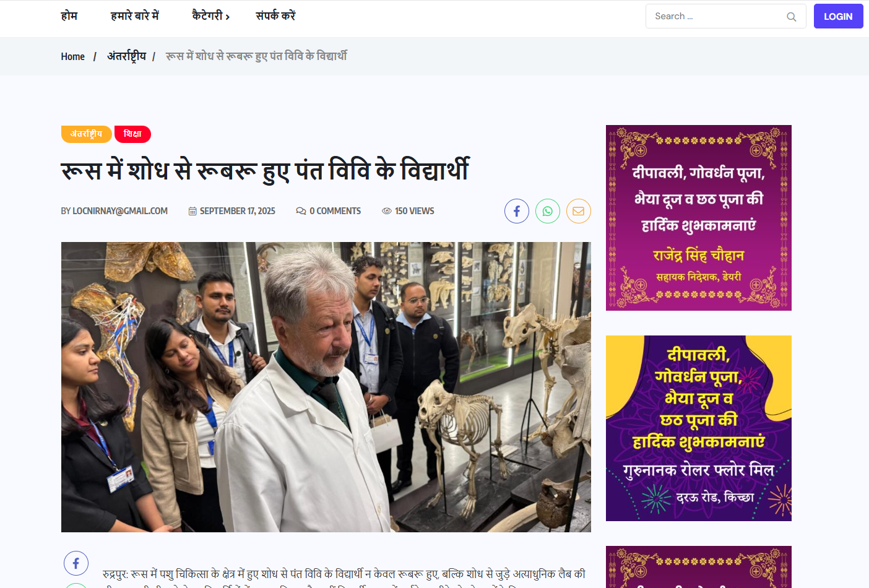Share article on WhatsApp icon
This screenshot has width=869, height=588.
coord(547,211)
